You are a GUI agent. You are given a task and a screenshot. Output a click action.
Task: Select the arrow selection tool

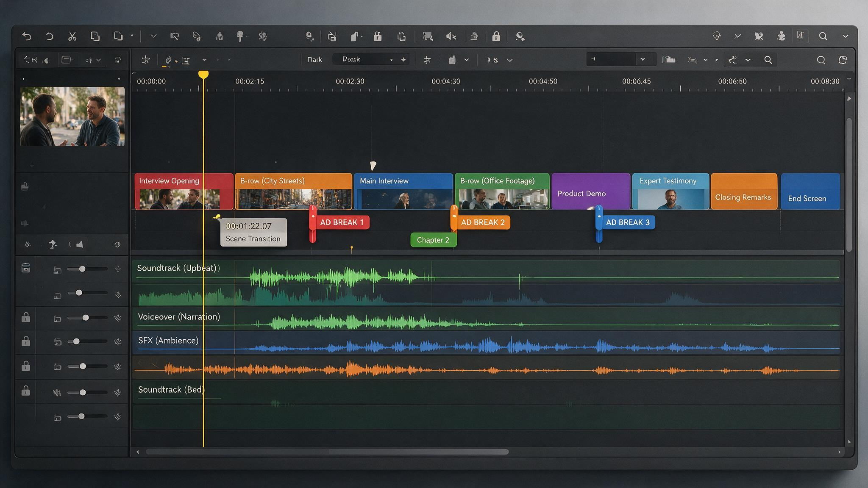pos(174,36)
